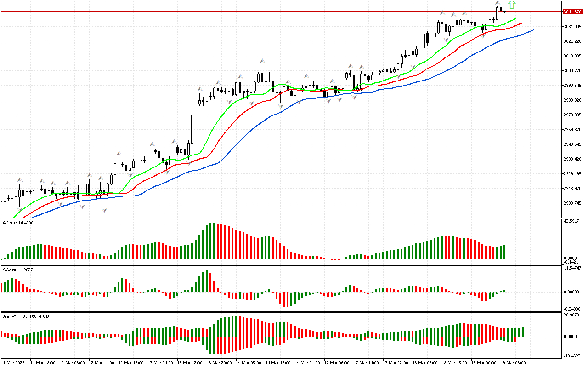
Task: Click the 2908.745 price scale value
Action: [574, 203]
